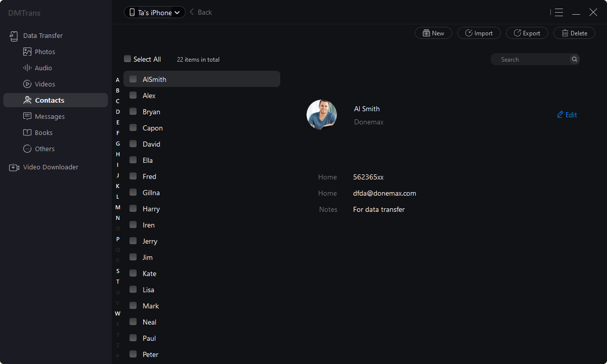The width and height of the screenshot is (607, 364).
Task: Click the Video Downloader icon
Action: [14, 167]
